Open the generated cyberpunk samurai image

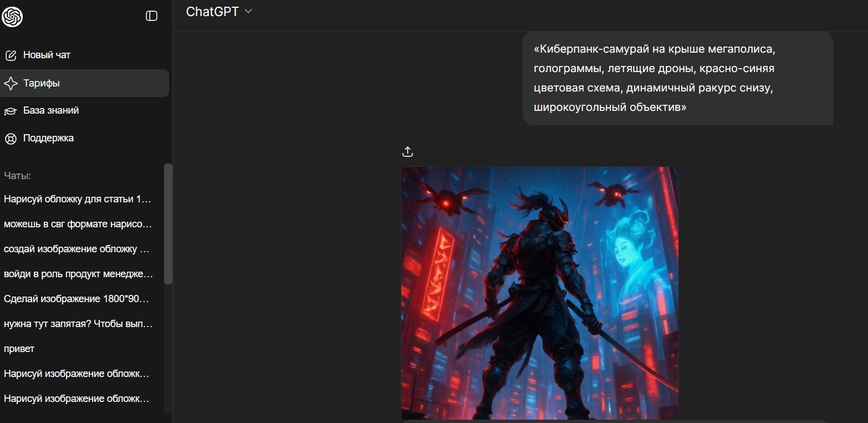pos(539,293)
